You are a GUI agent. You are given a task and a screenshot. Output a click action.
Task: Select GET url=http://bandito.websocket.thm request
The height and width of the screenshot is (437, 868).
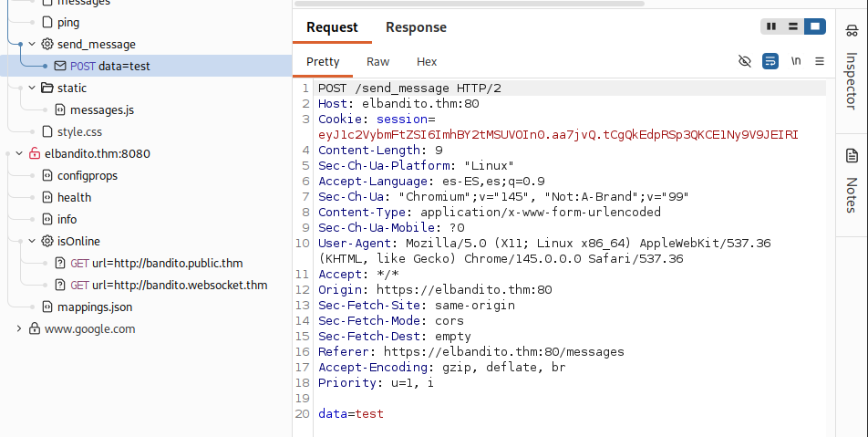click(x=161, y=285)
